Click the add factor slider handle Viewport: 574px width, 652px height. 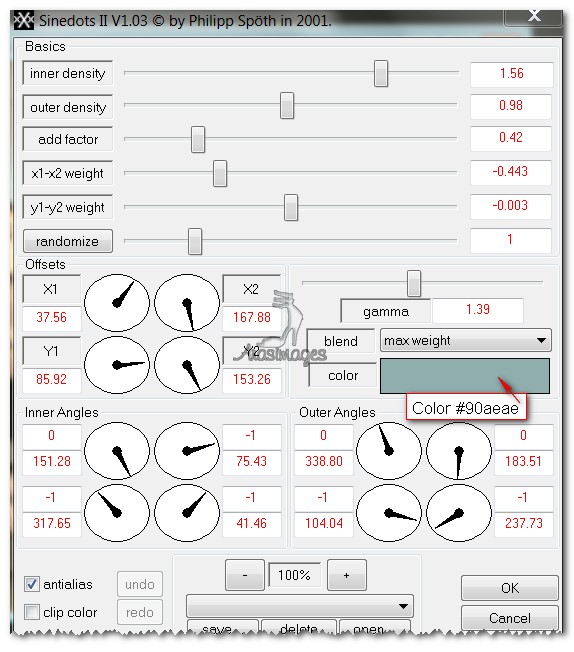click(198, 139)
